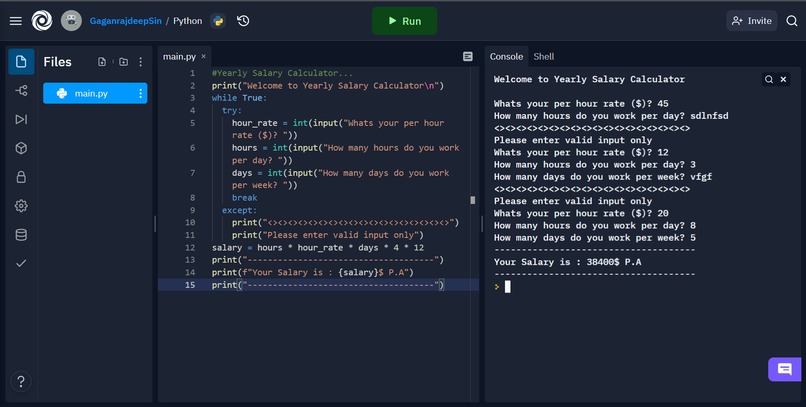Screen dimensions: 806x407
Task: Run the program with Run button
Action: pyautogui.click(x=405, y=21)
